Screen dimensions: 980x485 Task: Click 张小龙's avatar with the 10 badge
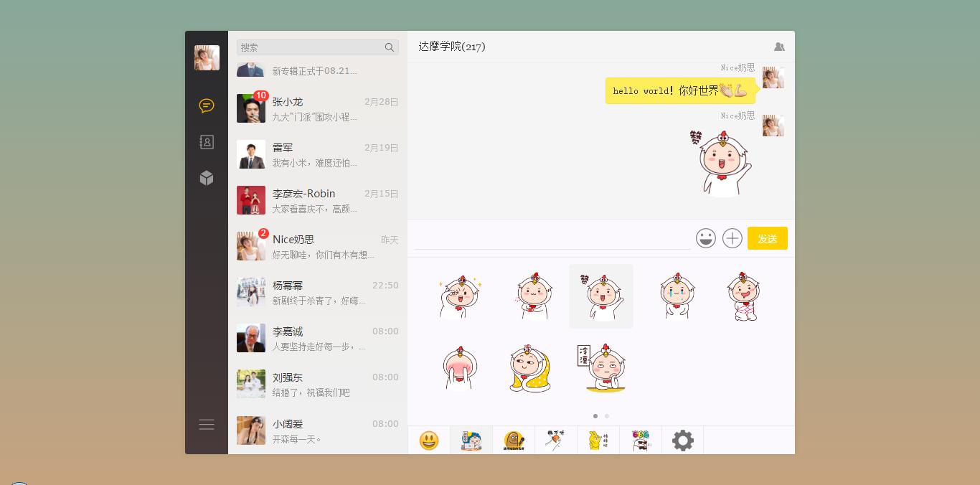pyautogui.click(x=251, y=108)
